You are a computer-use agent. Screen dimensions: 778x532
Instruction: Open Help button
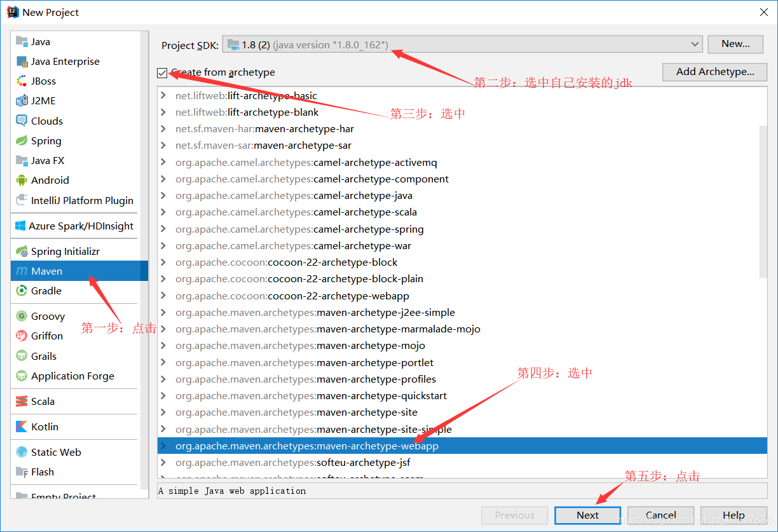pyautogui.click(x=734, y=515)
